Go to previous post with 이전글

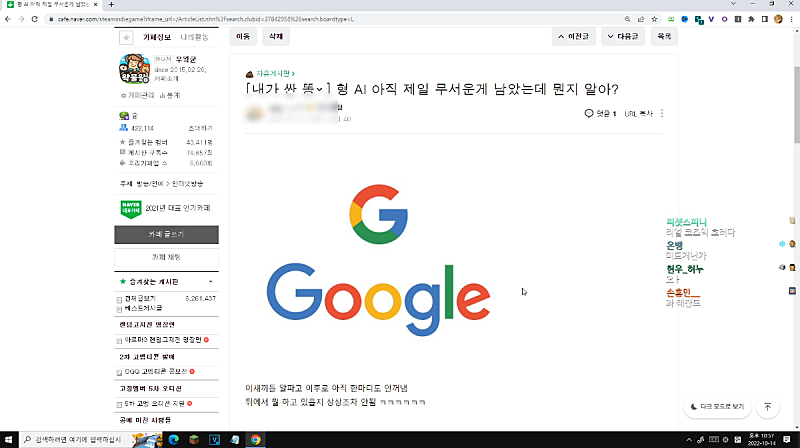point(573,36)
